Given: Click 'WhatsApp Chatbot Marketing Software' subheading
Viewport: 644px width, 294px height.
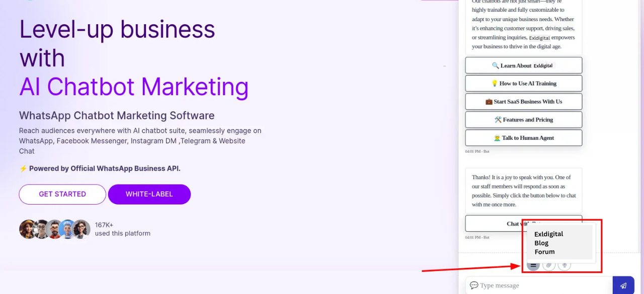Looking at the screenshot, I should 117,116.
